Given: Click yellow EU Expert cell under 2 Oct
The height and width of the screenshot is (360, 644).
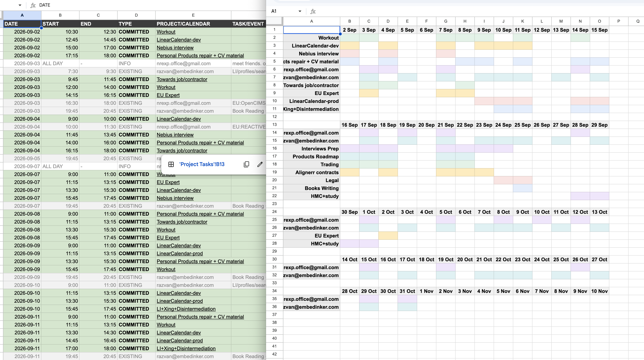Looking at the screenshot, I should (x=388, y=236).
